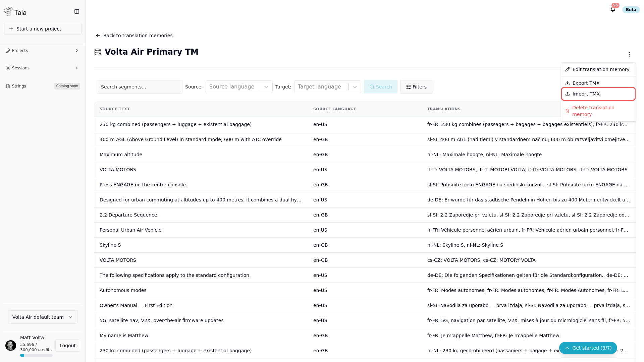Click the SOURCE LANGUAGE column header
644x362 pixels.
click(x=335, y=109)
